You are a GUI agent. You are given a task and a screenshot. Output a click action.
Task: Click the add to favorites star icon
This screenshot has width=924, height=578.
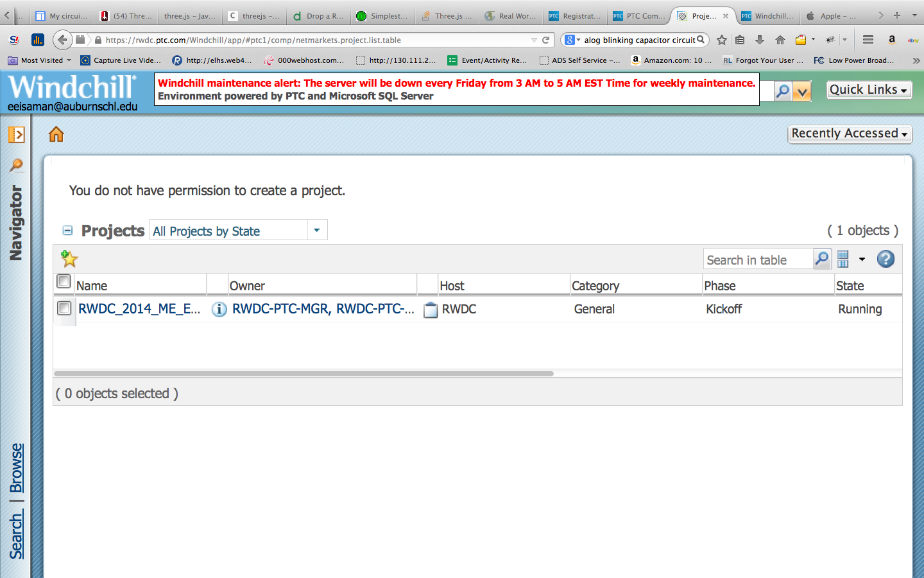pos(69,259)
